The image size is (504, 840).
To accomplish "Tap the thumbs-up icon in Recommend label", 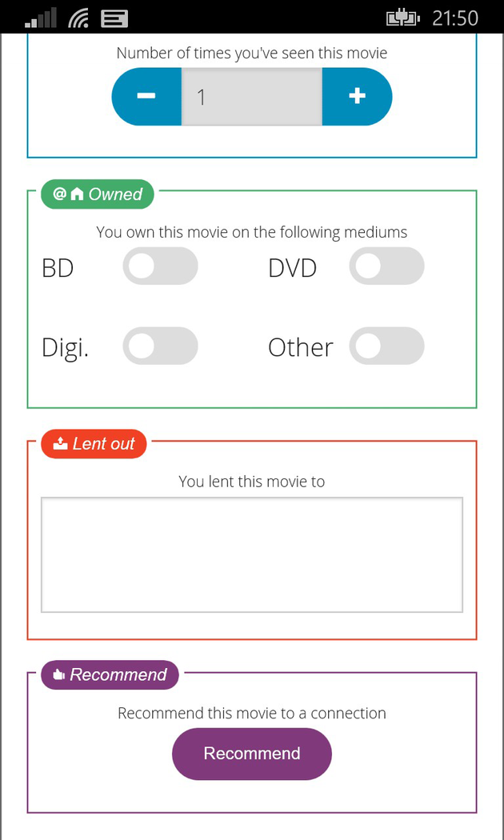I will coord(58,675).
